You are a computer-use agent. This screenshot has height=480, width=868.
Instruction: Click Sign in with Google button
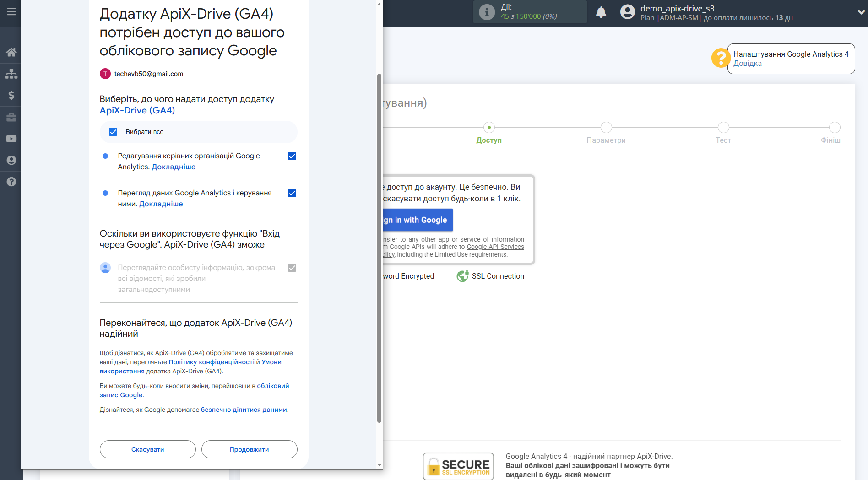point(418,220)
